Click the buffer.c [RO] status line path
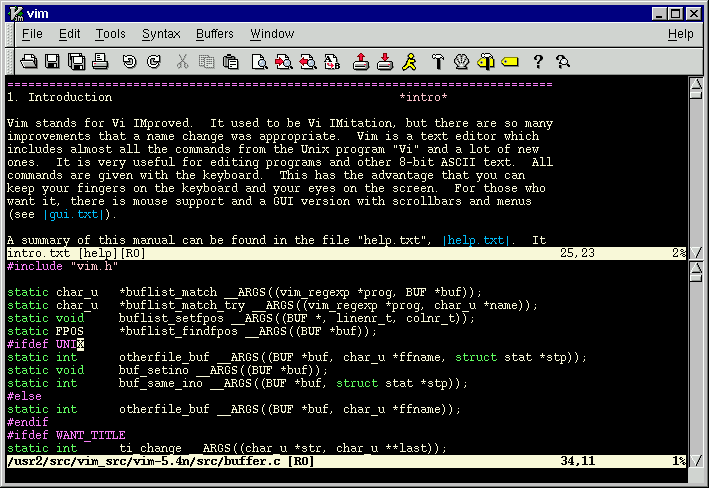 tap(161, 461)
